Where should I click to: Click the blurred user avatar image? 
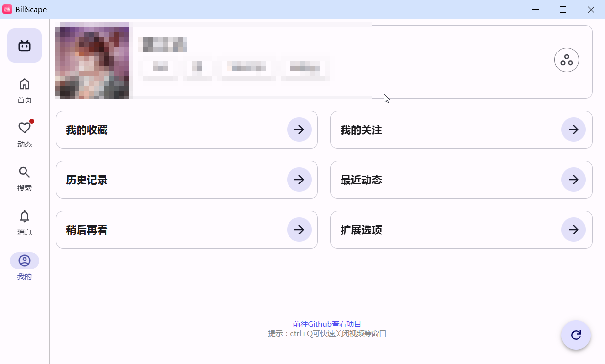(x=92, y=60)
